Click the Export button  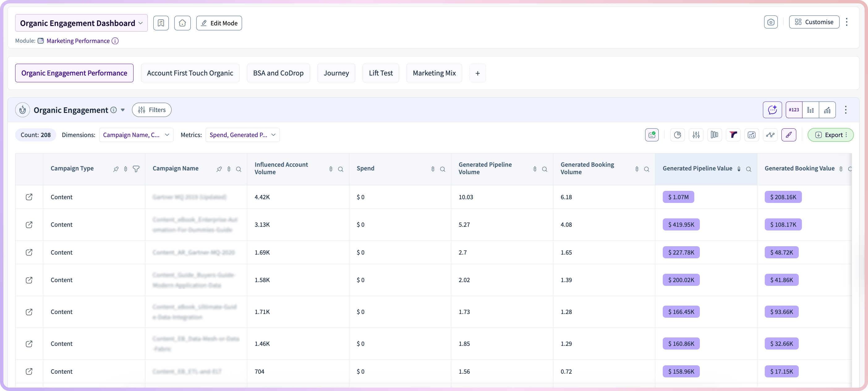coord(830,135)
